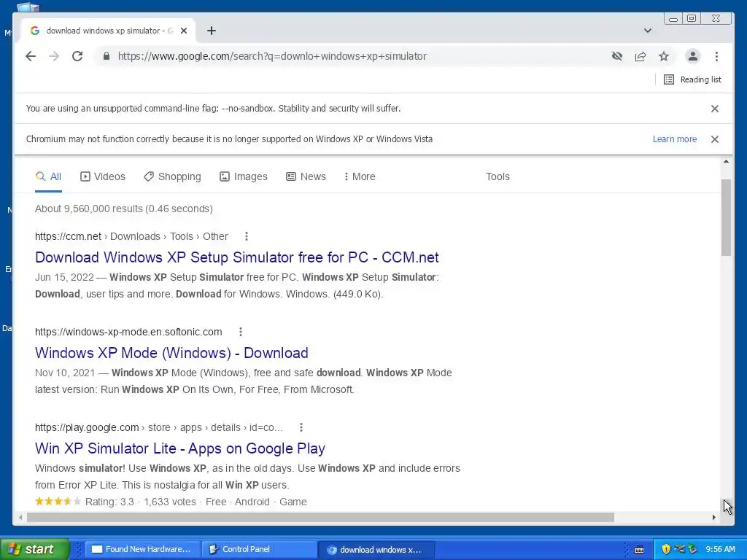Click the horizontal scrollbar thumb

point(320,517)
